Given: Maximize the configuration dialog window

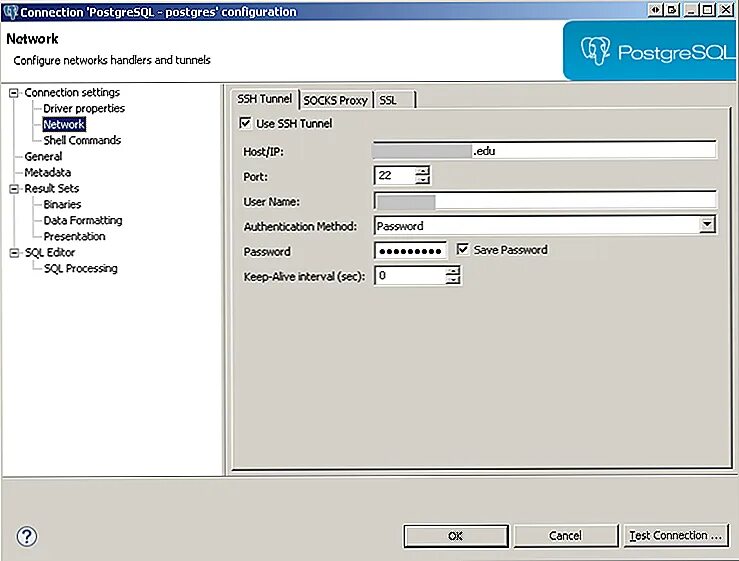Looking at the screenshot, I should click(707, 9).
